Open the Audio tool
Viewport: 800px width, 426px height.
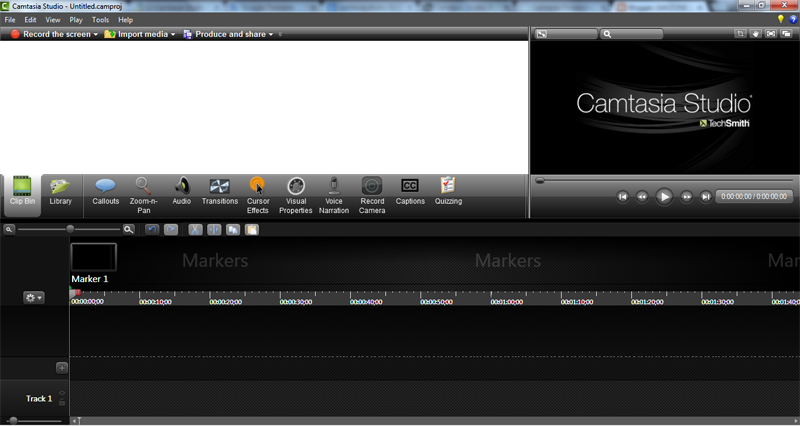tap(182, 191)
